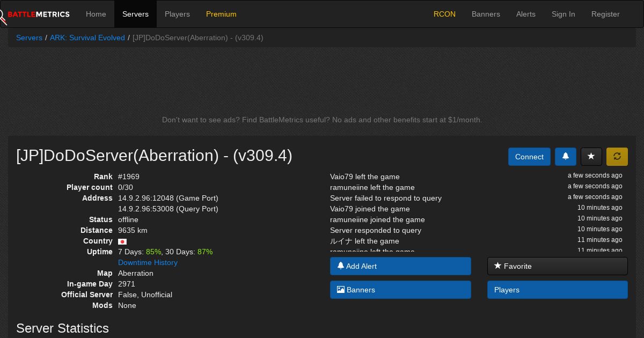Click the yellow refresh icon button
This screenshot has height=338, width=644.
coord(617,157)
